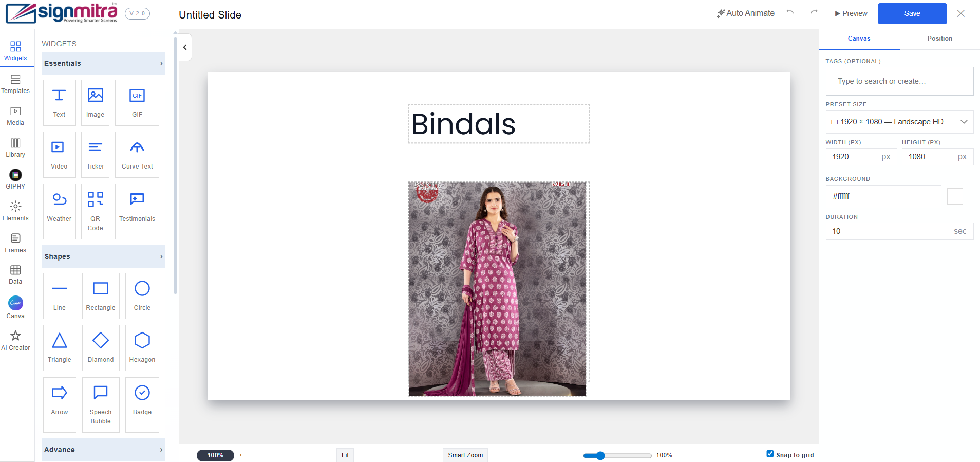Expand the Advance section
980x462 pixels.
point(103,450)
